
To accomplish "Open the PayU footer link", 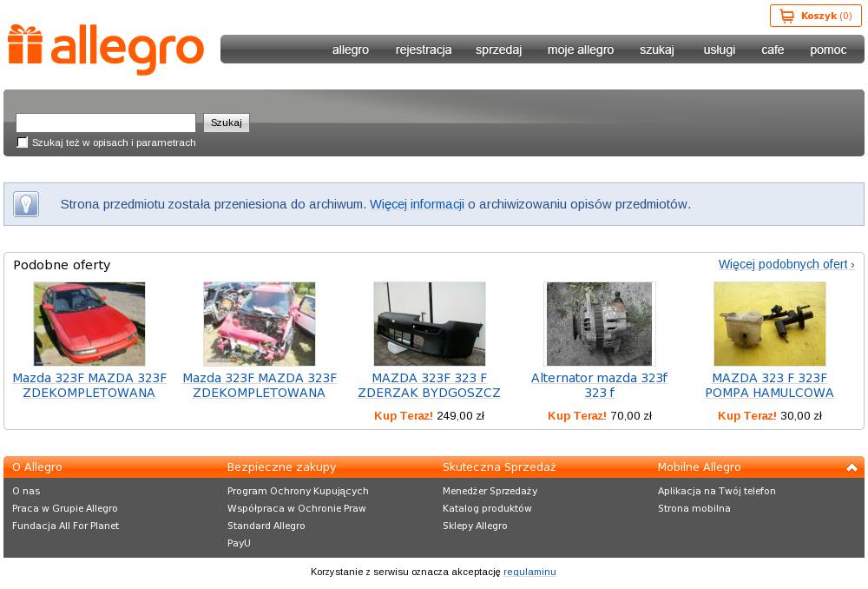I will [240, 543].
